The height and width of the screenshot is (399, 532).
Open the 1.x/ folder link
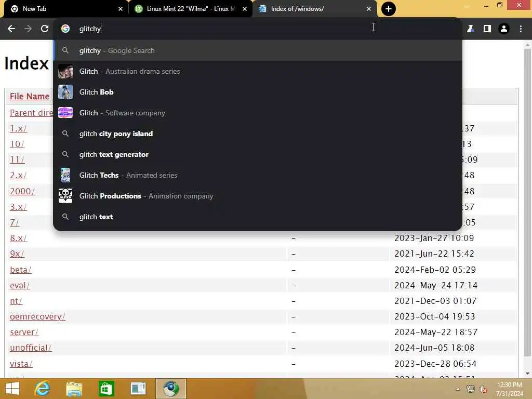coord(18,129)
